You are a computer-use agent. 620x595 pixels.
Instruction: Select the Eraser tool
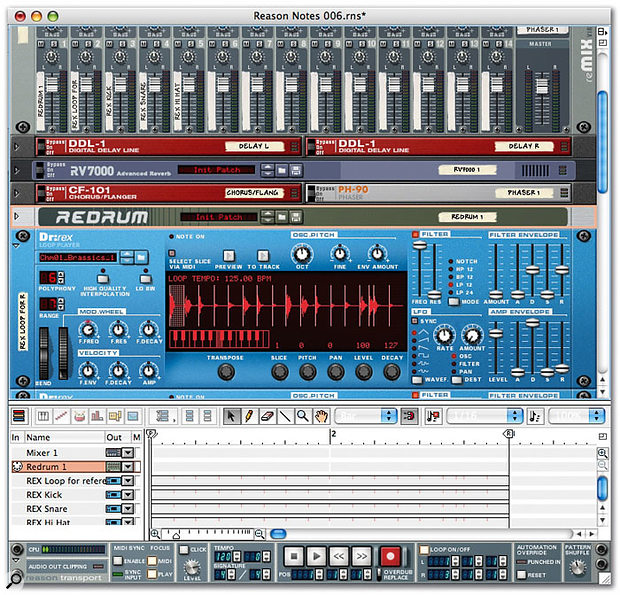tap(267, 416)
